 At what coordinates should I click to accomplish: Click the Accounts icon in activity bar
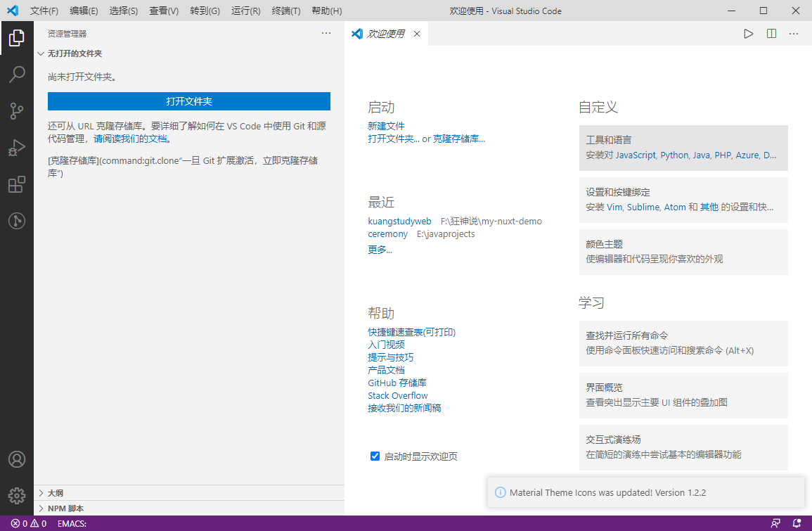tap(17, 459)
